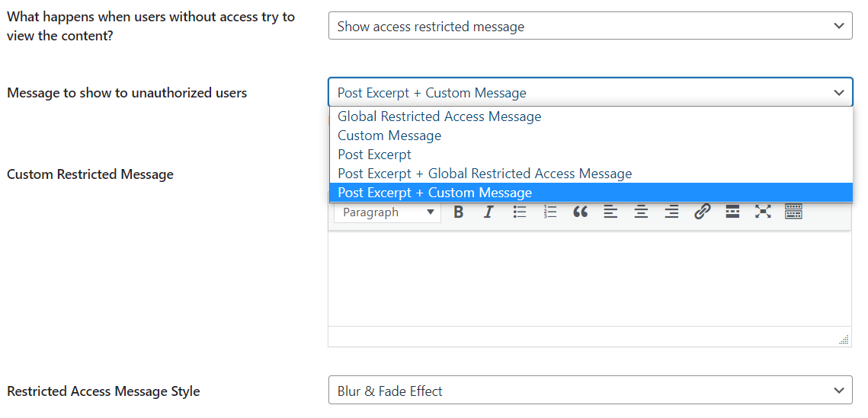This screenshot has height=418, width=868.
Task: Align text left in editor
Action: pos(610,212)
